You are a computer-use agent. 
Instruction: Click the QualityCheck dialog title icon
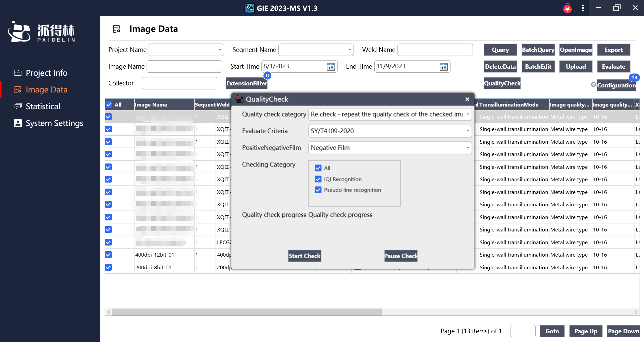239,99
